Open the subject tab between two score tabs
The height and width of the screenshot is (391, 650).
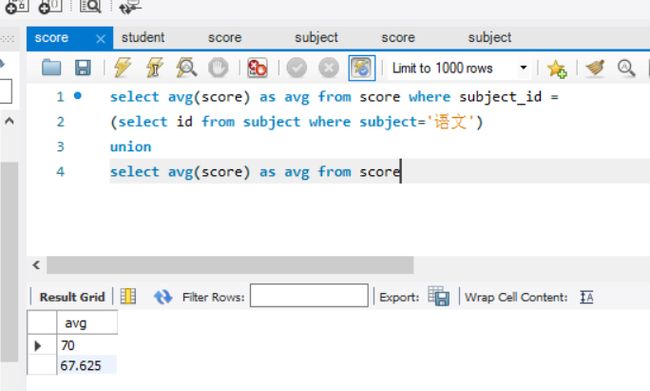tap(316, 38)
